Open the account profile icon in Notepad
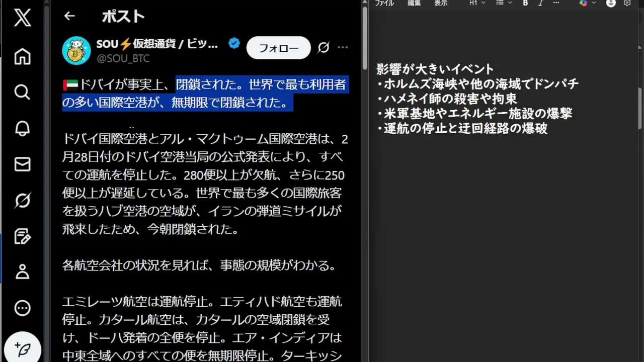 [x=611, y=3]
